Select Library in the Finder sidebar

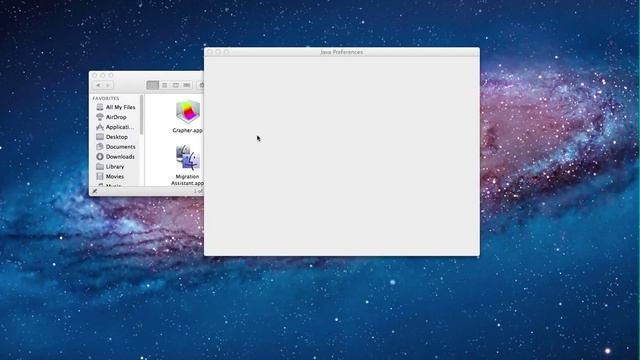[x=110, y=167]
